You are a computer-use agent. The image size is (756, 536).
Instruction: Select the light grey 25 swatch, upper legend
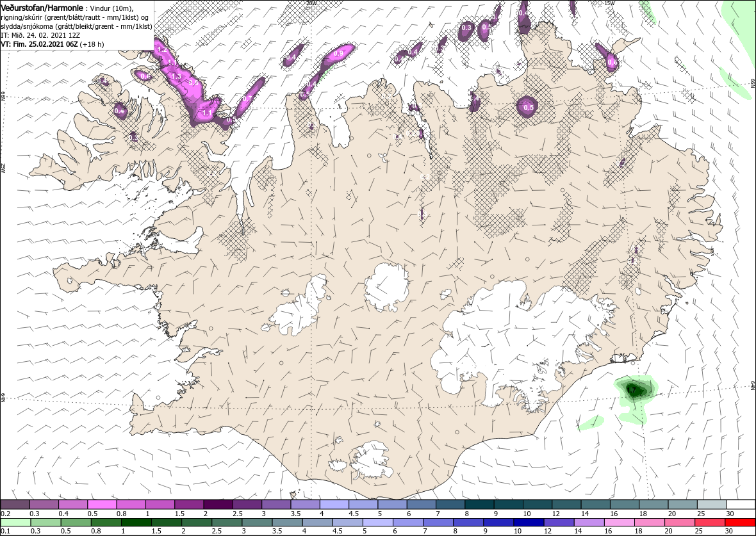click(x=711, y=504)
